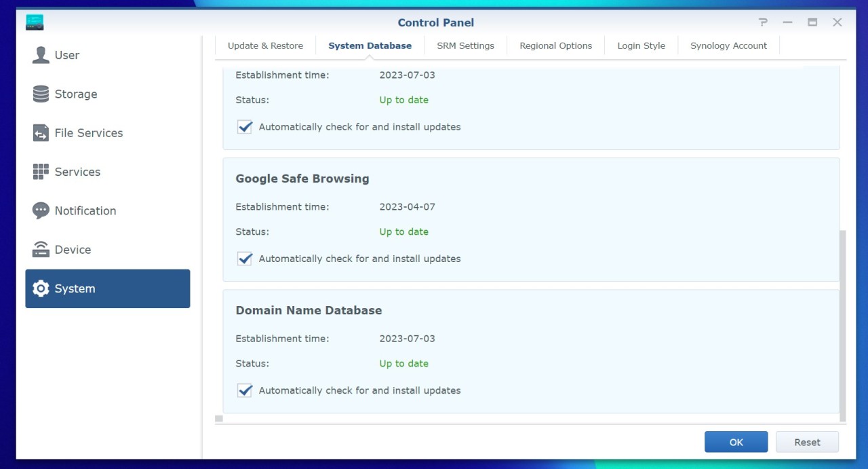Click the Domain Name Database heading
This screenshot has width=868, height=469.
(309, 310)
